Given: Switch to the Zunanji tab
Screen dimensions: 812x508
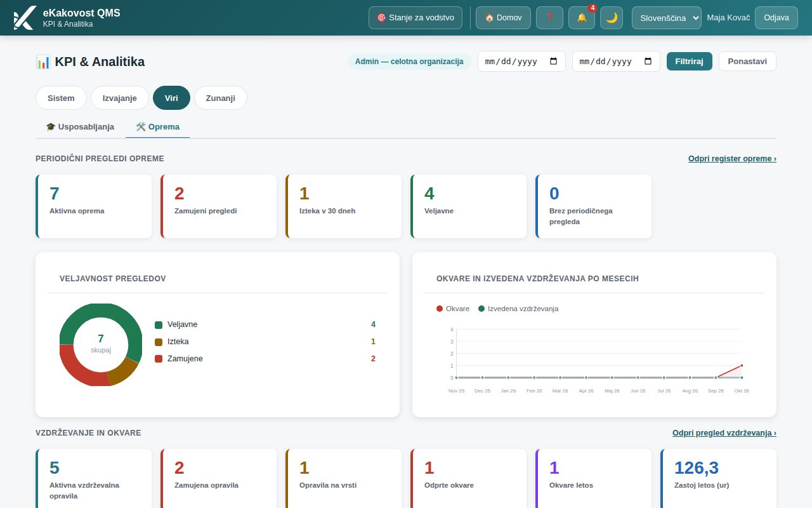Looking at the screenshot, I should point(221,98).
